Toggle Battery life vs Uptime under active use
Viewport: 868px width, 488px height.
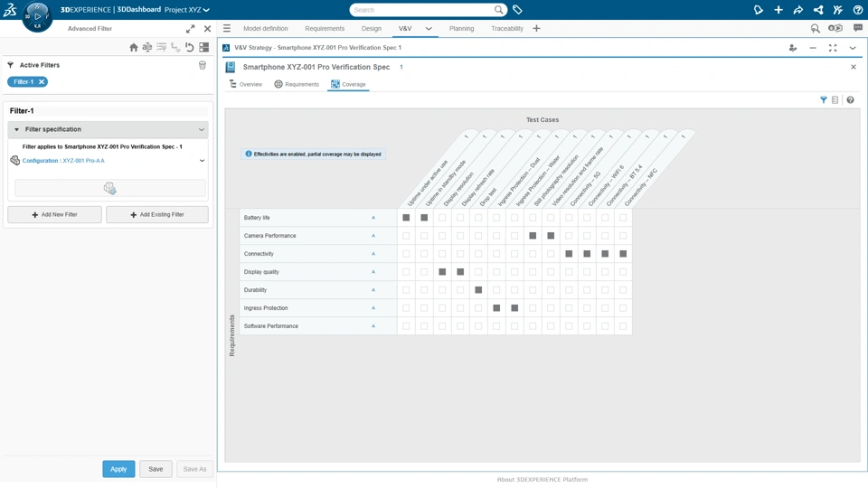406,218
